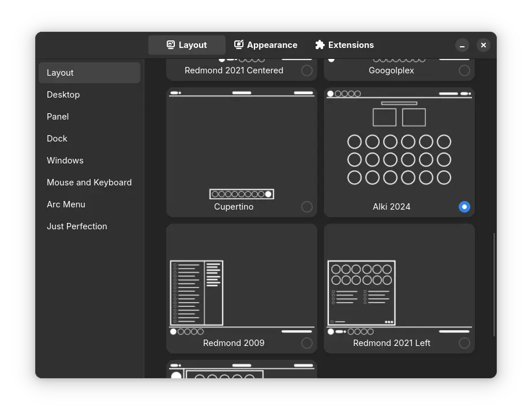Click the Alki 2024 label text

click(392, 207)
